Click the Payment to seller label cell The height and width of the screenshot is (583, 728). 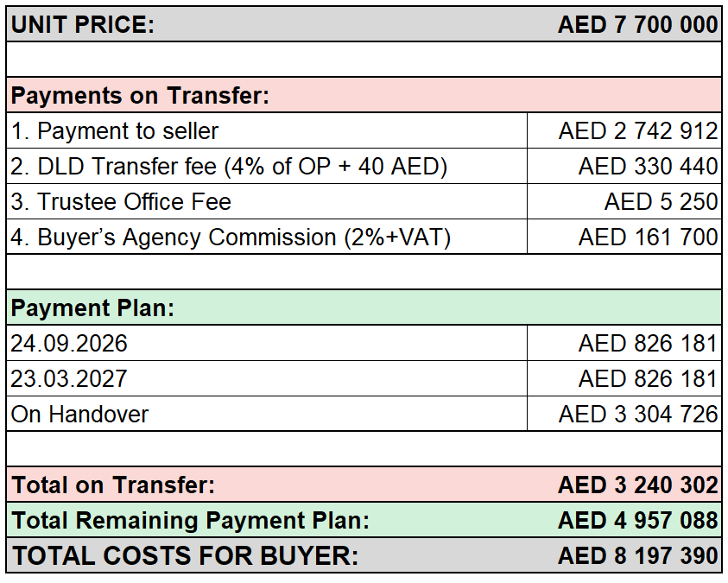tap(267, 131)
